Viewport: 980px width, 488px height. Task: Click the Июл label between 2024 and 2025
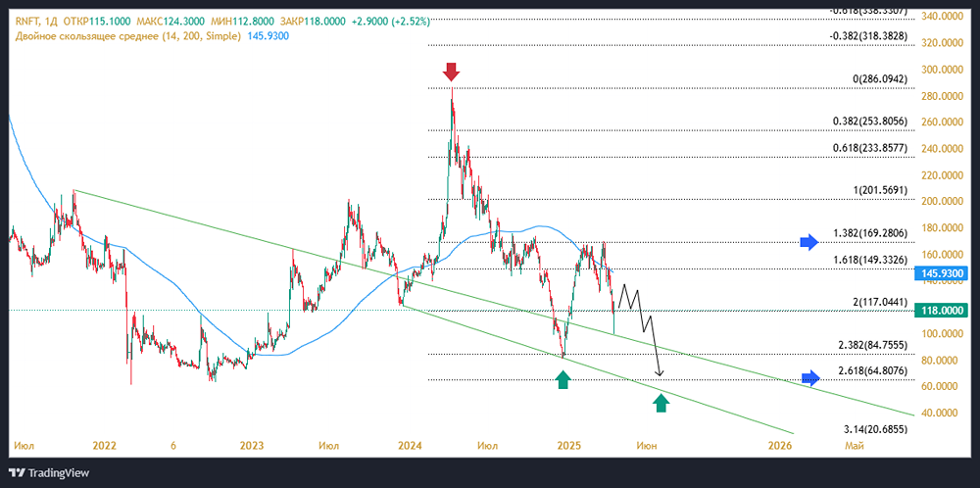487,446
